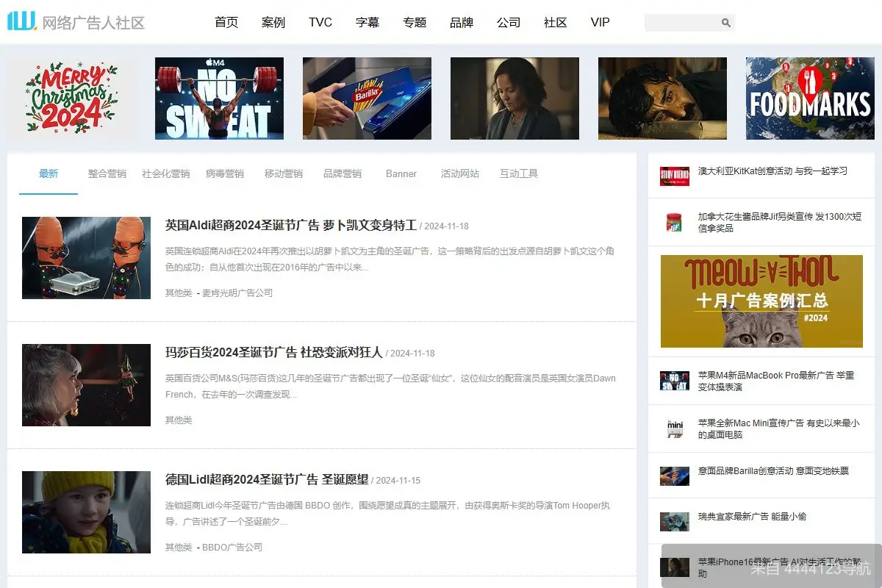Screen dimensions: 882x588
Task: Open the 品牌 navigation entry
Action: (461, 23)
